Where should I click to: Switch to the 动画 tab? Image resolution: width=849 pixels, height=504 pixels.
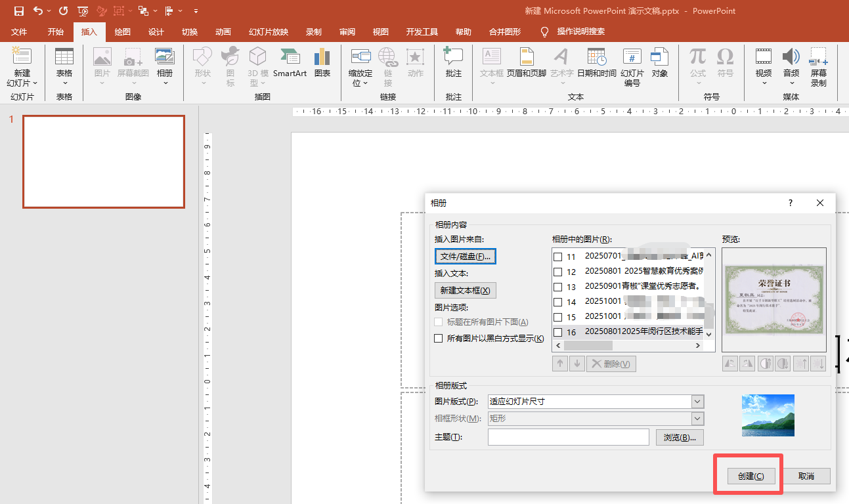[x=223, y=31]
